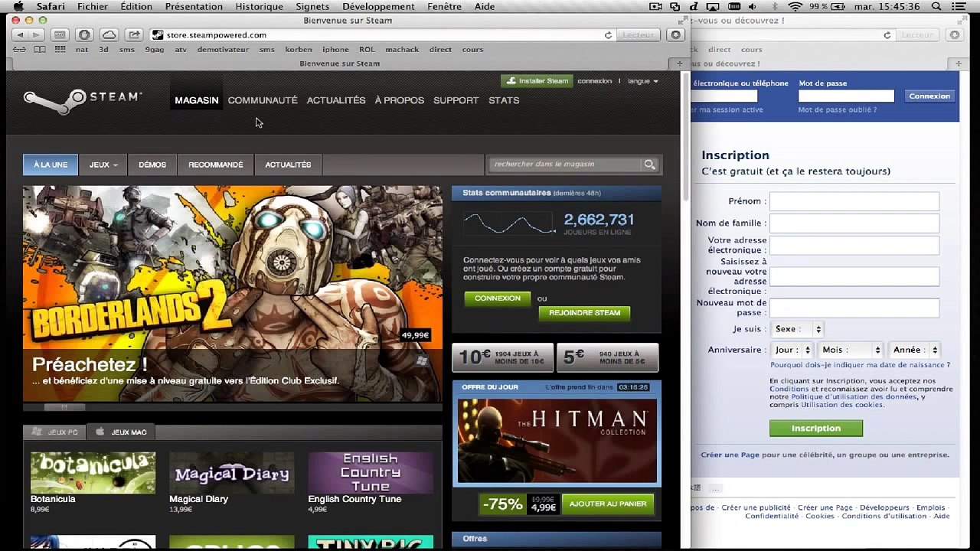Switch to the RECOMMANDÉ store tab
Viewport: 980px width, 551px height.
click(216, 165)
